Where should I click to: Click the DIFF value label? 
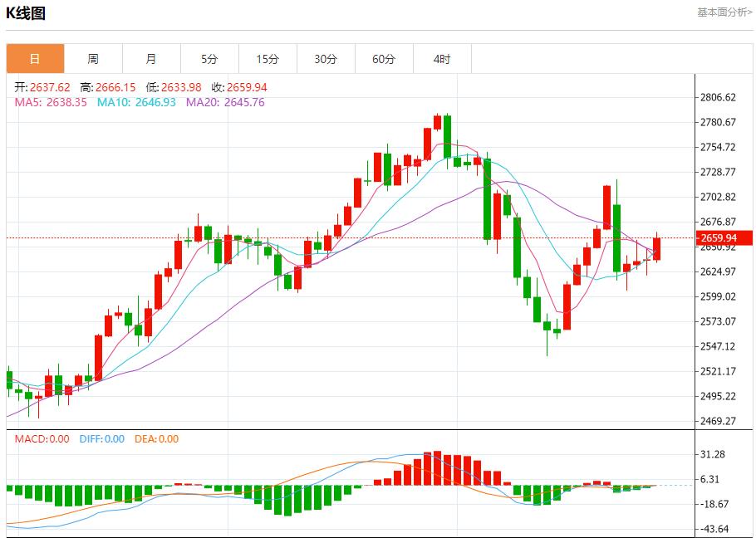(101, 439)
